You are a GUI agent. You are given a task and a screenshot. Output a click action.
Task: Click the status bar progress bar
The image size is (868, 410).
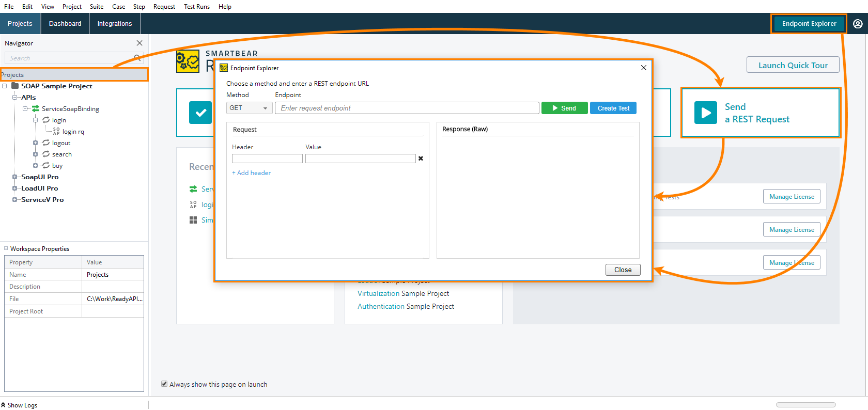[805, 405]
